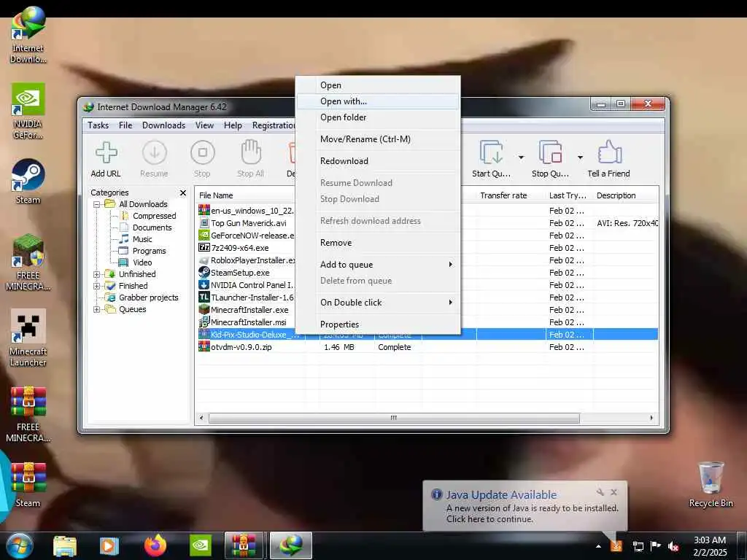Image resolution: width=747 pixels, height=560 pixels.
Task: Click the WinRAR taskbar button
Action: click(244, 545)
